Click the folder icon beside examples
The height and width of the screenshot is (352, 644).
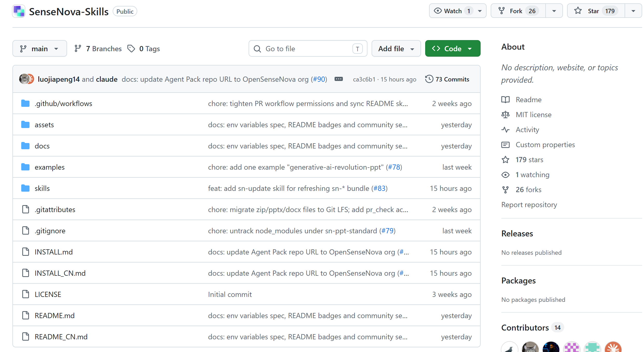point(25,167)
